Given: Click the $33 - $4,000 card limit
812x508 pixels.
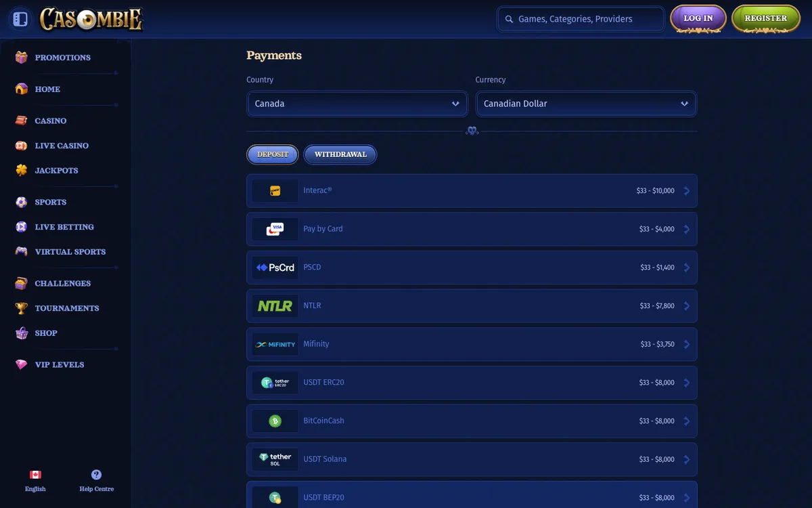Looking at the screenshot, I should click(657, 229).
